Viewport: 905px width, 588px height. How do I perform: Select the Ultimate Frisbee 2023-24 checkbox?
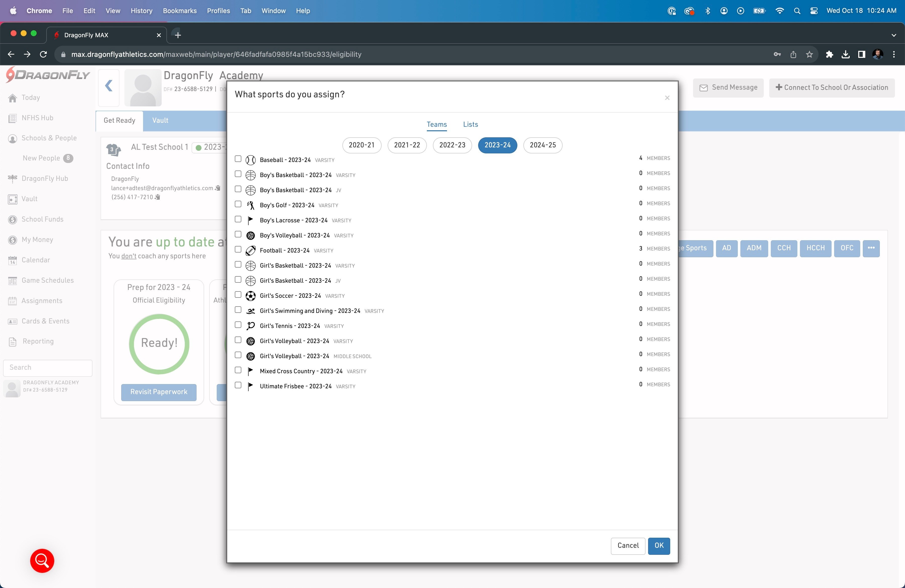coord(238,385)
